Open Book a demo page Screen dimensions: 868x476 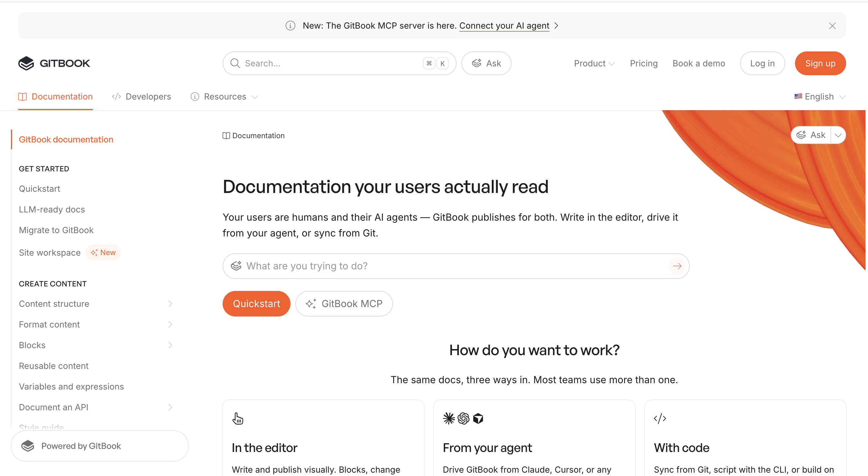coord(699,63)
